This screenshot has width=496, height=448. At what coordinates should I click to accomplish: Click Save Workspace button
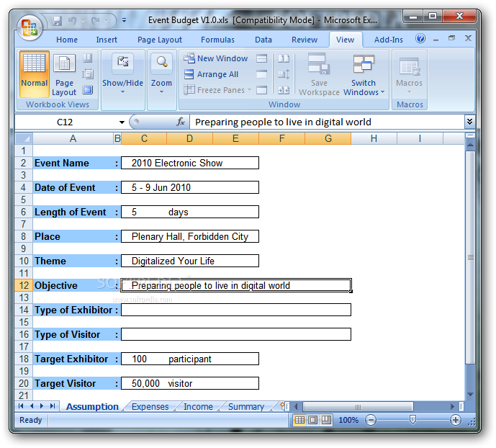(319, 74)
